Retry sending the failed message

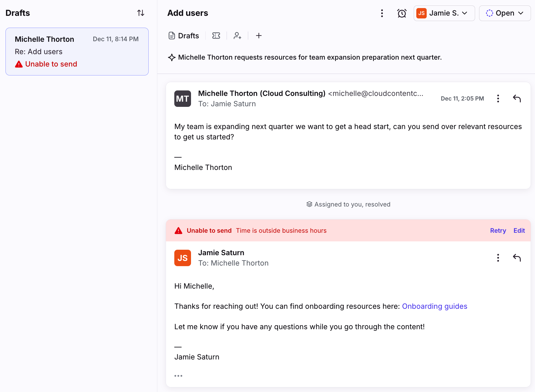498,231
